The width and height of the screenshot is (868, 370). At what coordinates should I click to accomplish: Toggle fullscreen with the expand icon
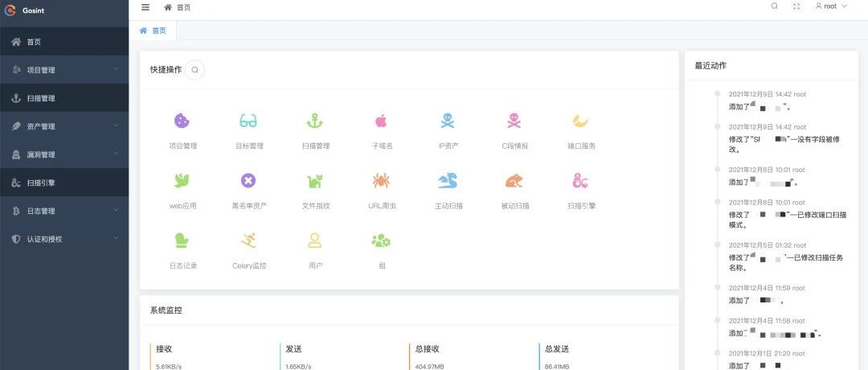[796, 6]
